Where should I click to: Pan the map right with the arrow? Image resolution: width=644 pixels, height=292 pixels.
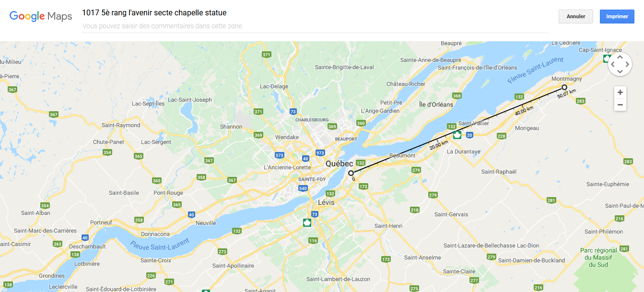627,64
